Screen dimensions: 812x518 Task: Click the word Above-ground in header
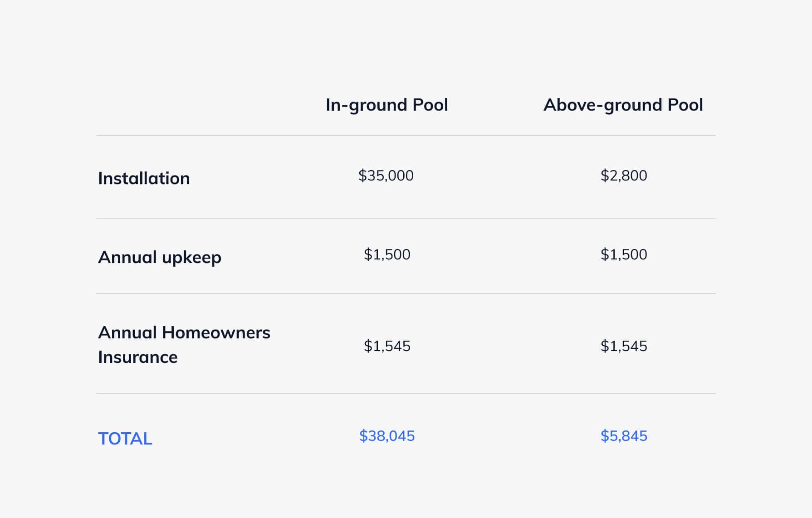(603, 105)
